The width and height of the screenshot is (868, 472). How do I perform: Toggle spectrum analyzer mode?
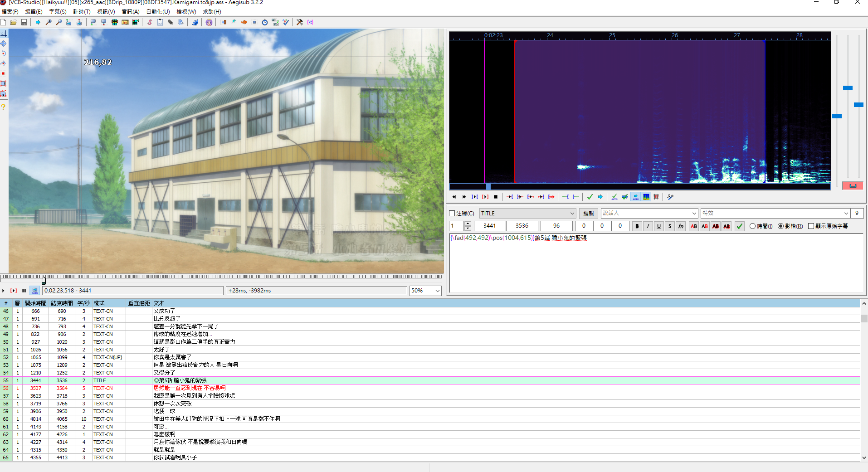[646, 197]
